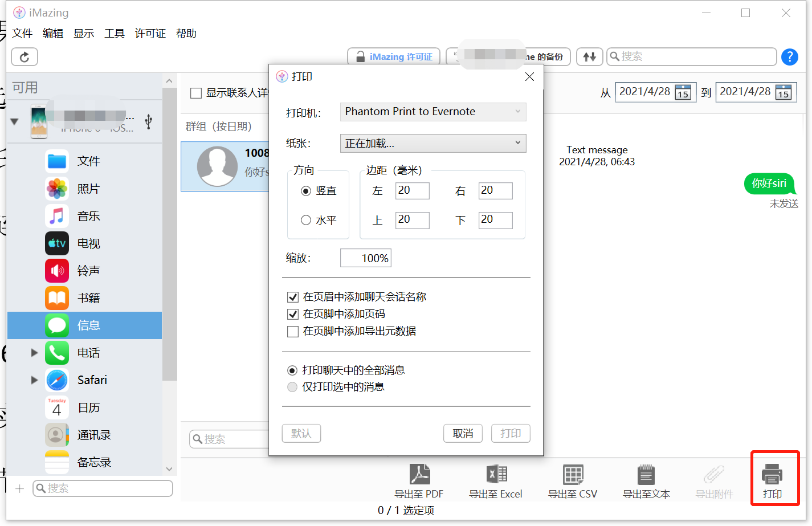
Task: Open Contacts (通讯录) in the sidebar
Action: tap(84, 435)
